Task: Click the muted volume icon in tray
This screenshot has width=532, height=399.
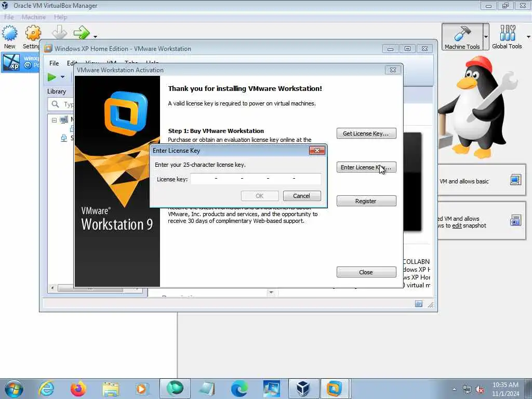Action: pos(480,390)
